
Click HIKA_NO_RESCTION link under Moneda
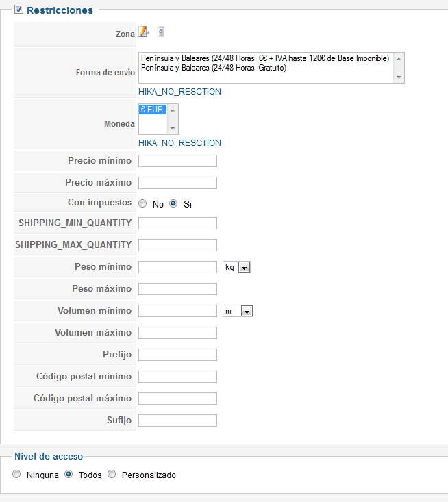(179, 143)
